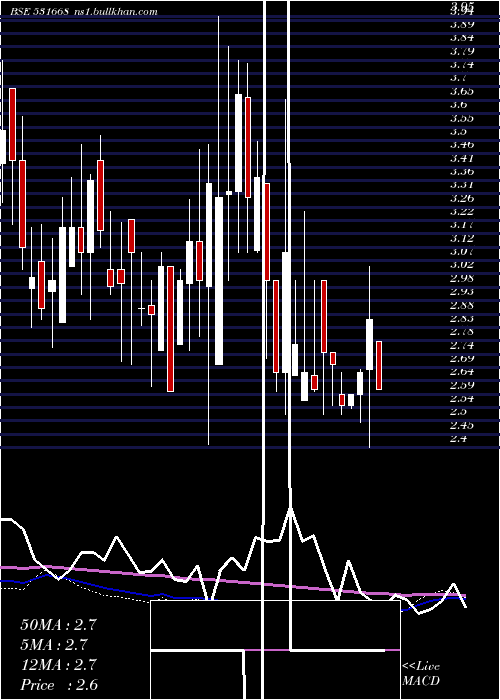Click the Price : 2.6 readout

coord(59,685)
